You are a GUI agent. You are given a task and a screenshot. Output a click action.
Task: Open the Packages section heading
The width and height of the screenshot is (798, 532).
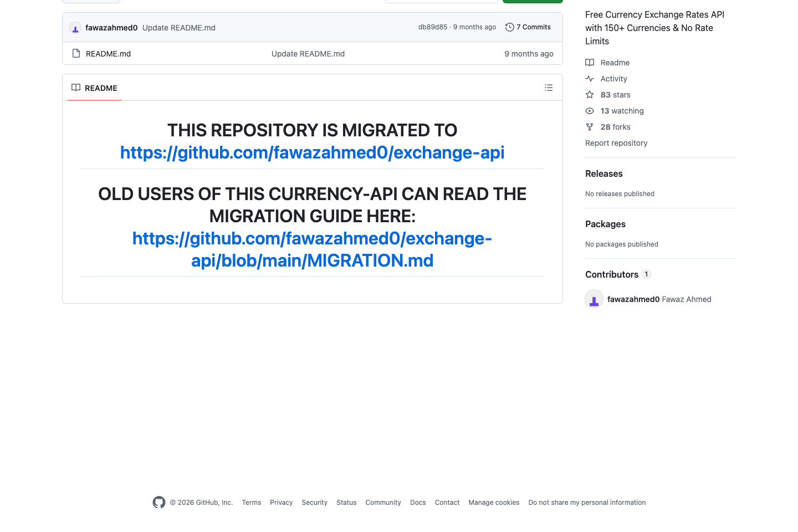[605, 224]
